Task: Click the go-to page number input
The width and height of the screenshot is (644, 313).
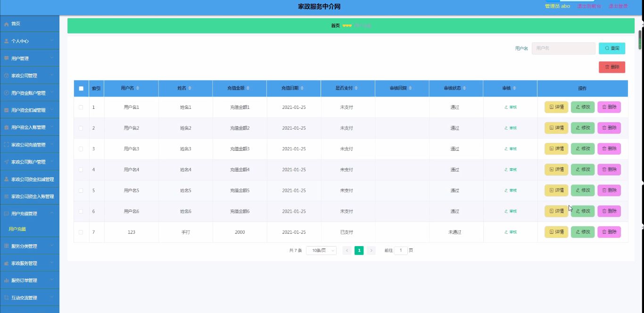Action: (x=401, y=250)
